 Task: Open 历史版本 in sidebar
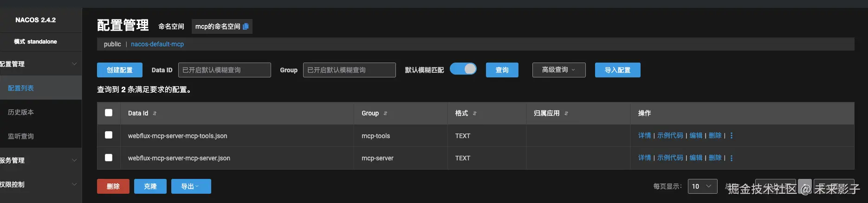21,112
